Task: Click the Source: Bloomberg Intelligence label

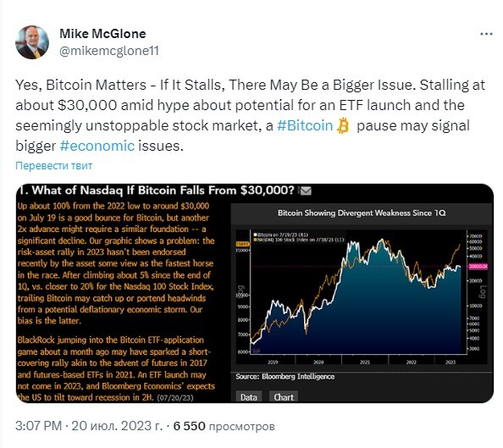Action: 285,376
